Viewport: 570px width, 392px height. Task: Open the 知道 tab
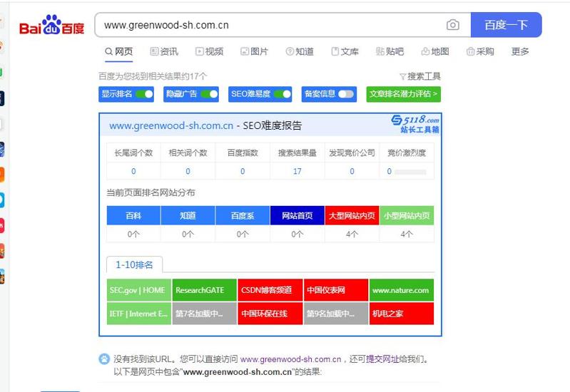tap(300, 51)
